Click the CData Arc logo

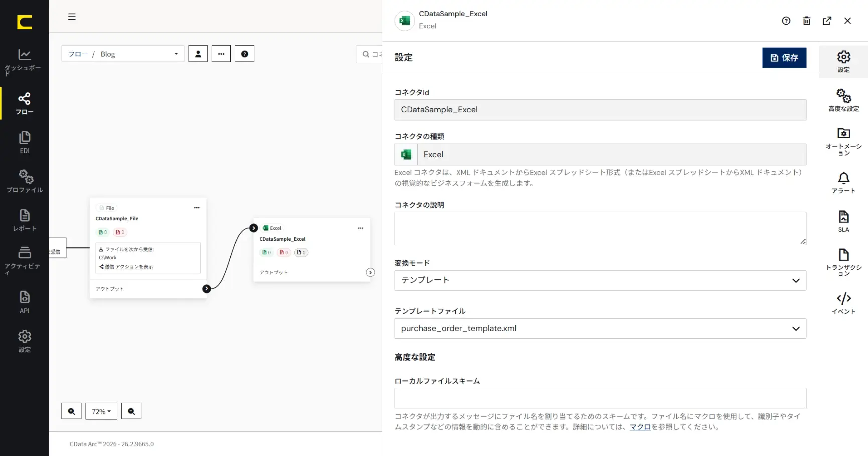(x=24, y=22)
